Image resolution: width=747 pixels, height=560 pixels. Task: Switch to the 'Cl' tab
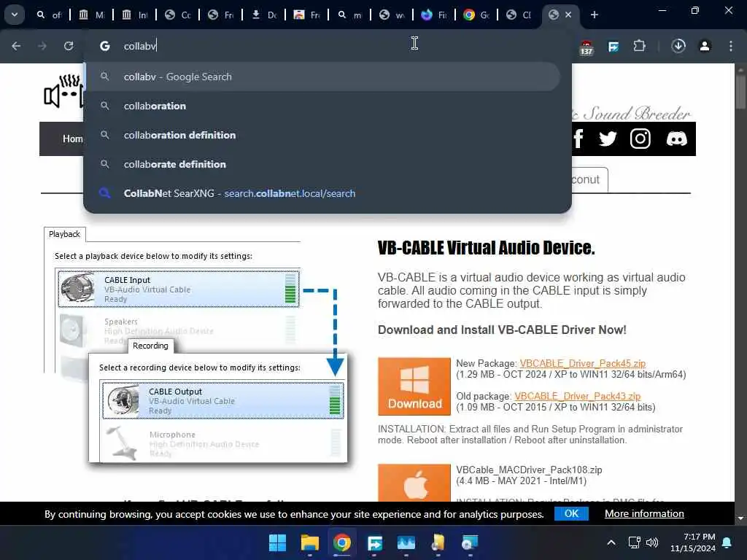(519, 15)
